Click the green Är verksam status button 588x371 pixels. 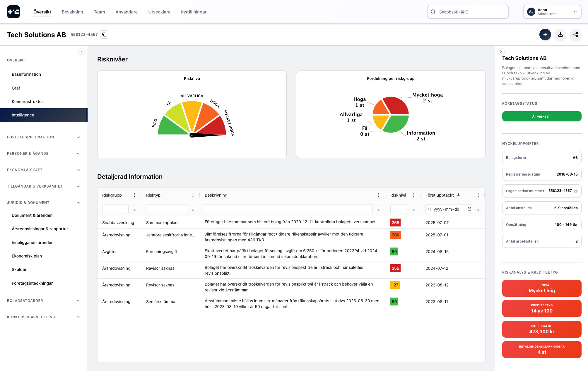click(x=541, y=116)
